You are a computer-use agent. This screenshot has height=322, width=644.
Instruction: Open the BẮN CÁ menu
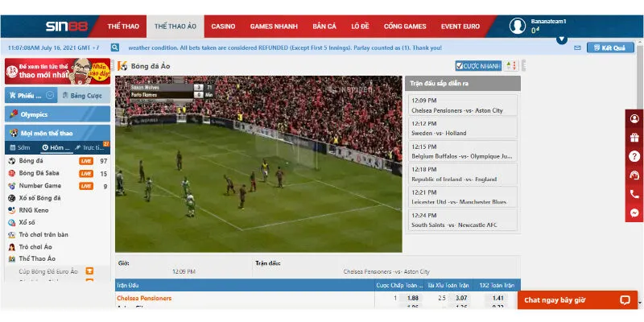(324, 27)
